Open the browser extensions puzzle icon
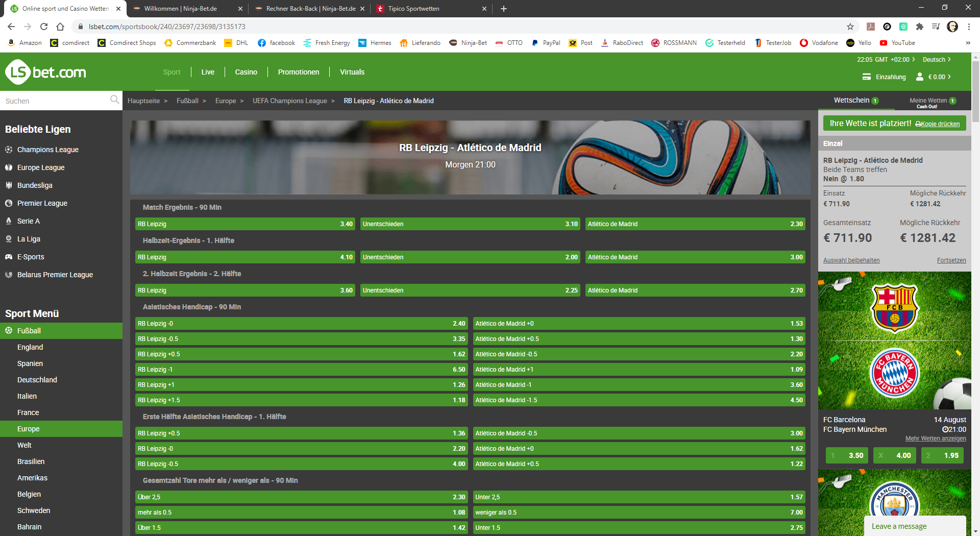The width and height of the screenshot is (980, 536). pyautogui.click(x=920, y=27)
